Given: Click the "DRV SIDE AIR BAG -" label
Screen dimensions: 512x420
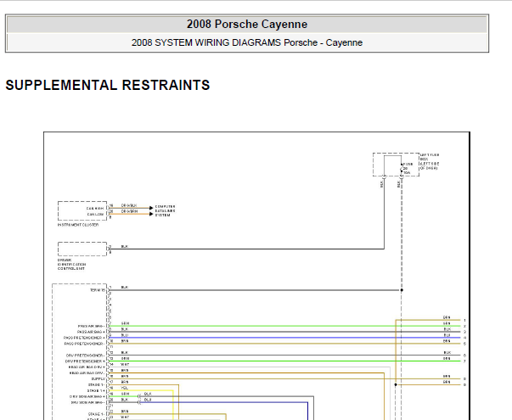Looking at the screenshot, I should coord(87,402).
